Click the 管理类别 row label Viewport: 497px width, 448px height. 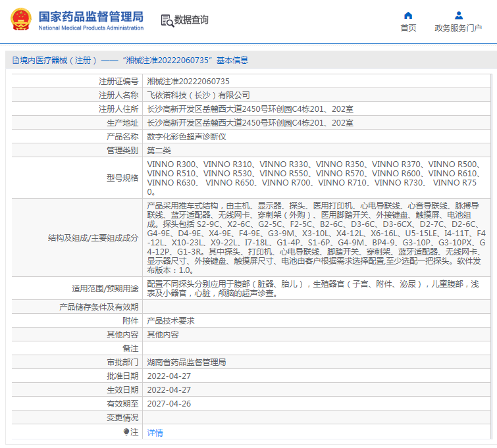pos(122,151)
